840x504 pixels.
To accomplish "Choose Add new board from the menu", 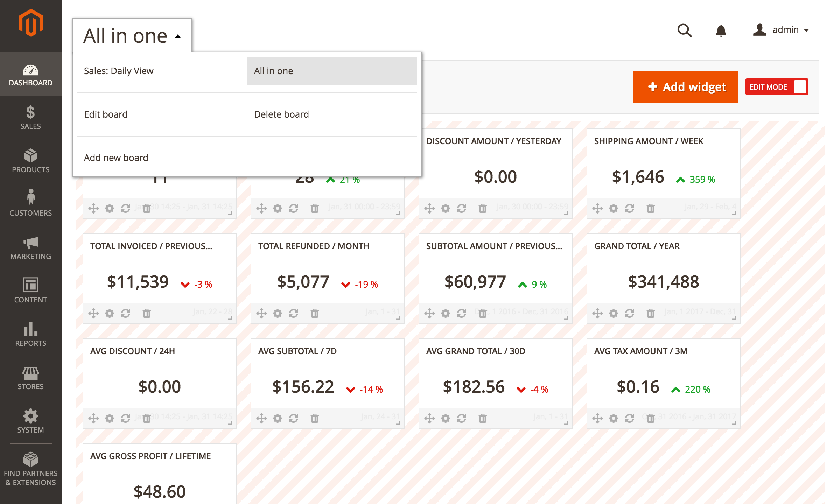I will [116, 157].
